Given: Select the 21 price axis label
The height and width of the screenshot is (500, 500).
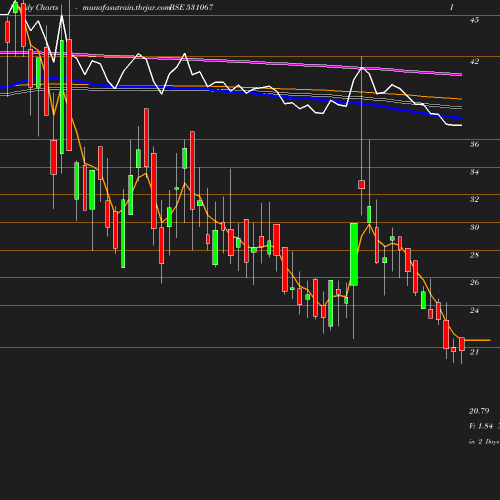Looking at the screenshot, I should pyautogui.click(x=474, y=352).
